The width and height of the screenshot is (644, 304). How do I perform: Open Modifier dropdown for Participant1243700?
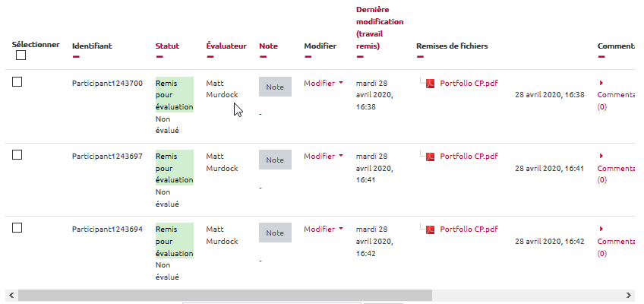[x=324, y=83]
